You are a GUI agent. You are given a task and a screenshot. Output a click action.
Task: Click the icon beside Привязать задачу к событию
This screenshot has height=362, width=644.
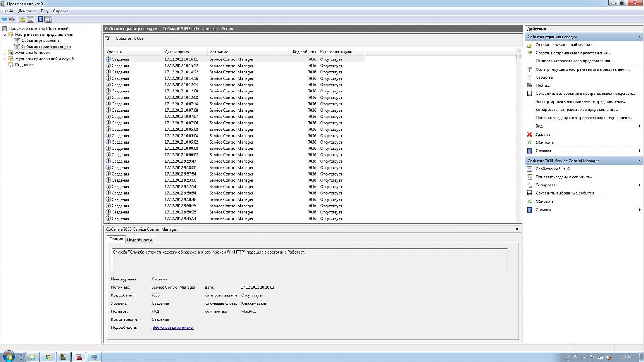pyautogui.click(x=530, y=177)
